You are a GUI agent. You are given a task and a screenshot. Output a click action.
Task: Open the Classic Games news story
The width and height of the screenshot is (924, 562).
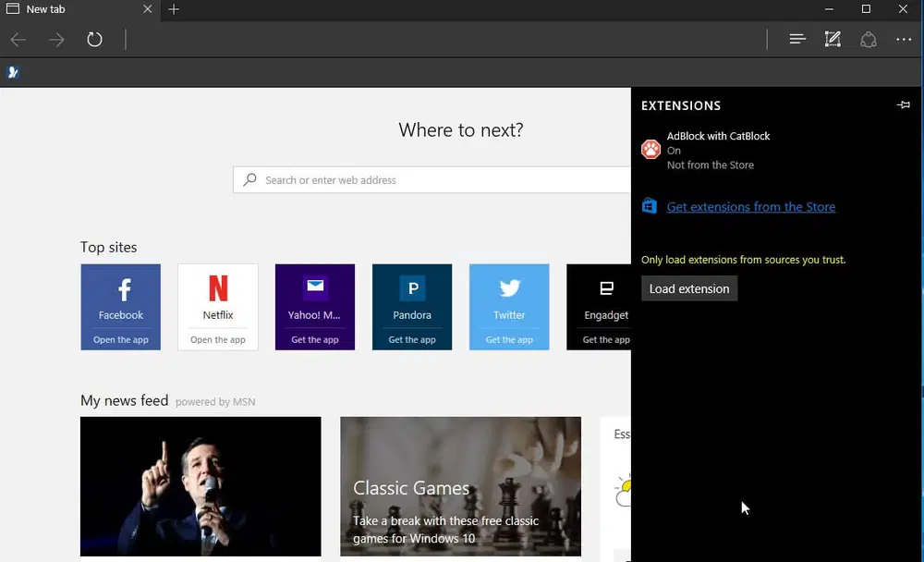coord(460,487)
